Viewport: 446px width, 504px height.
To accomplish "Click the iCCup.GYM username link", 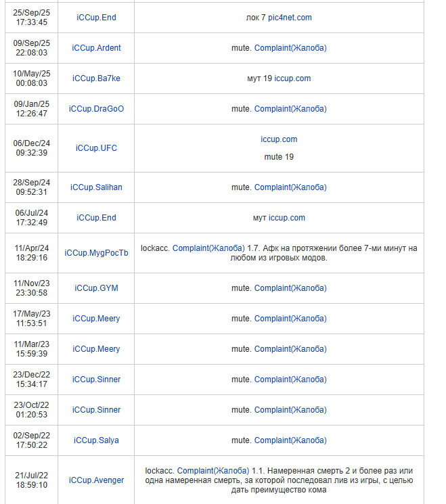I will pos(96,288).
